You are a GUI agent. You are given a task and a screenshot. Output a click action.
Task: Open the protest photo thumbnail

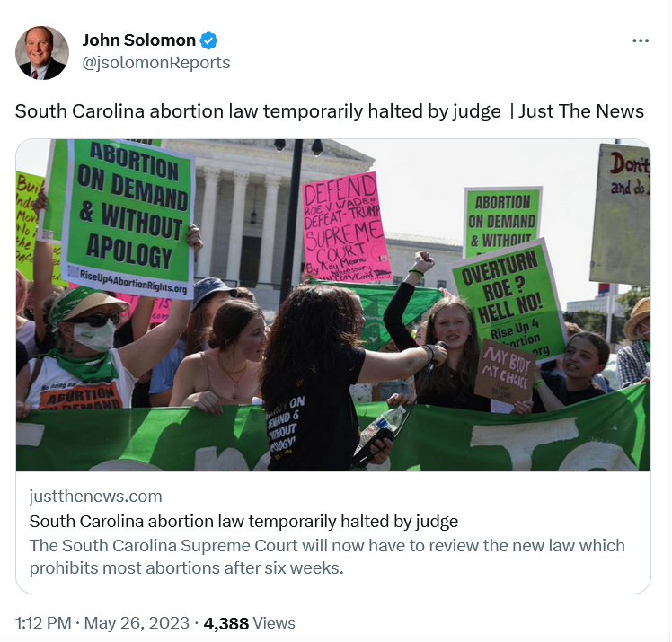click(333, 304)
